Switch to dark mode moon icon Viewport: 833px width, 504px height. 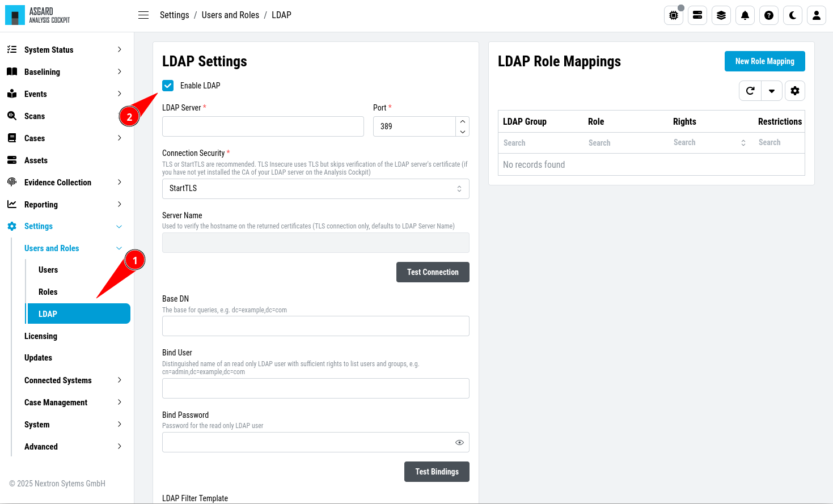click(793, 15)
